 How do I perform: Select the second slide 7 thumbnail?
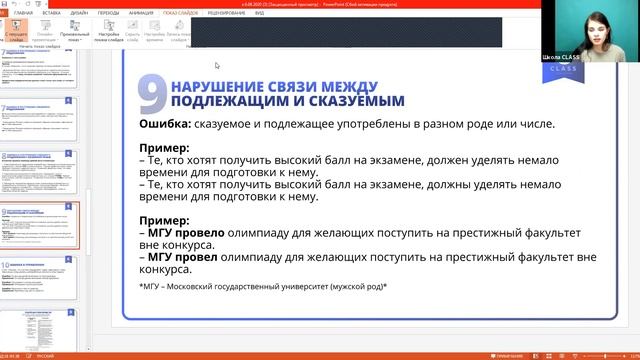click(38, 119)
